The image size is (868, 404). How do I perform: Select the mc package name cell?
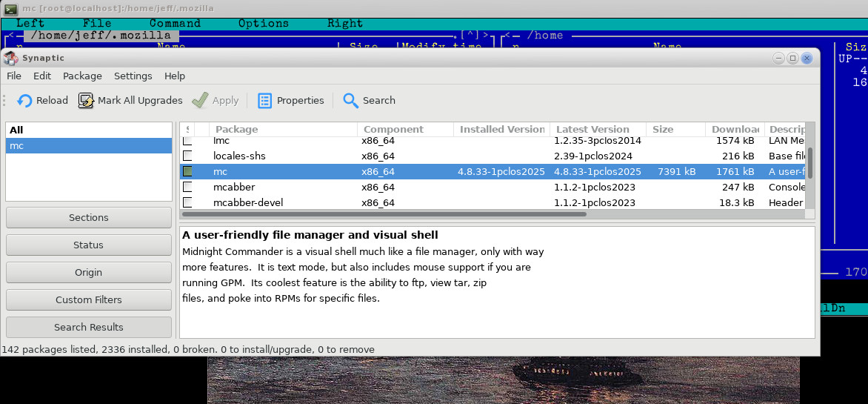click(x=220, y=171)
